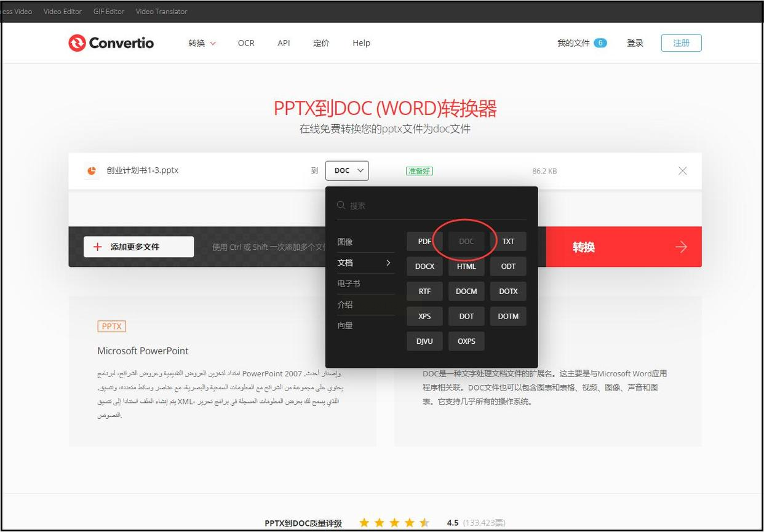Click the PPTX format tag
This screenshot has height=532, width=764.
[x=111, y=326]
